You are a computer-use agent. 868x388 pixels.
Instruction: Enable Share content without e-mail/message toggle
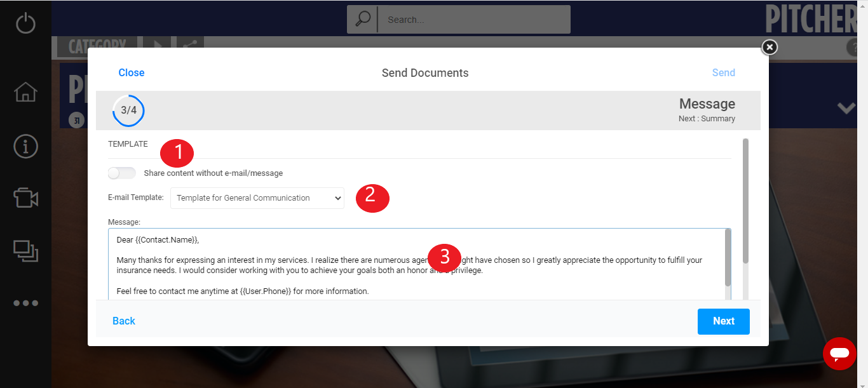(122, 173)
